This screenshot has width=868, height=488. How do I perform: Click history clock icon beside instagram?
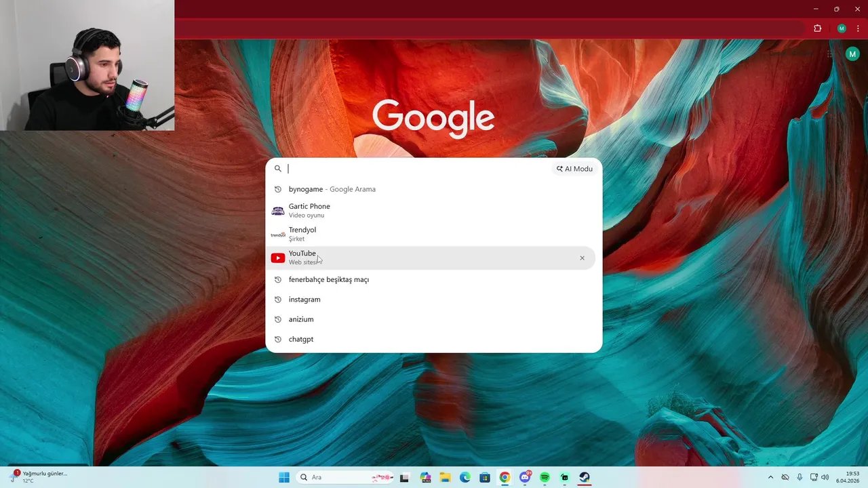[278, 300]
